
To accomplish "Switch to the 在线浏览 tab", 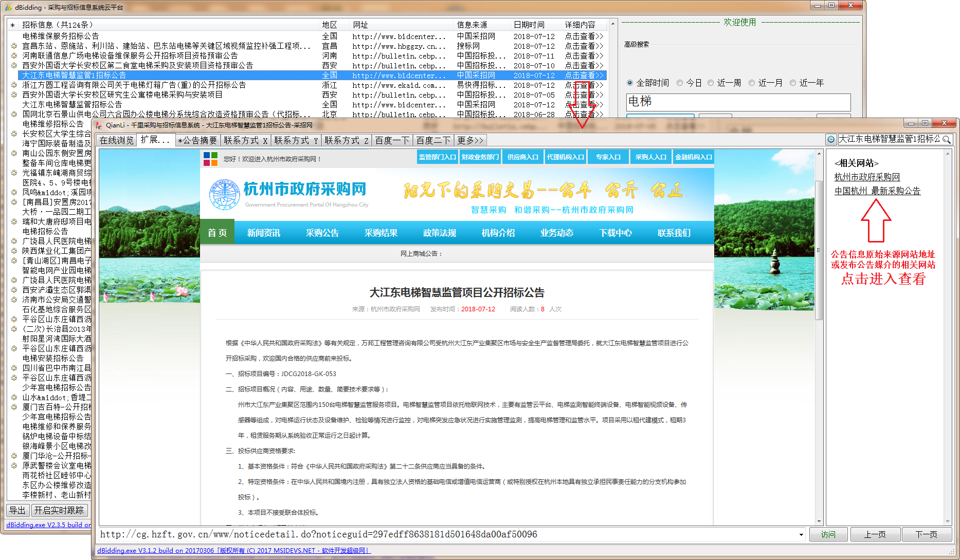I will 117,140.
